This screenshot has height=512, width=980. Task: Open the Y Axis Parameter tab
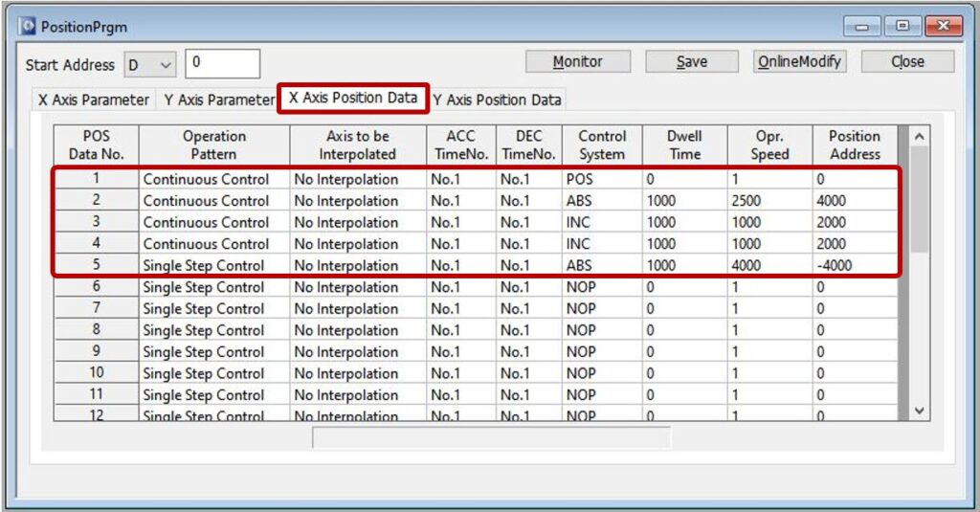click(x=218, y=100)
